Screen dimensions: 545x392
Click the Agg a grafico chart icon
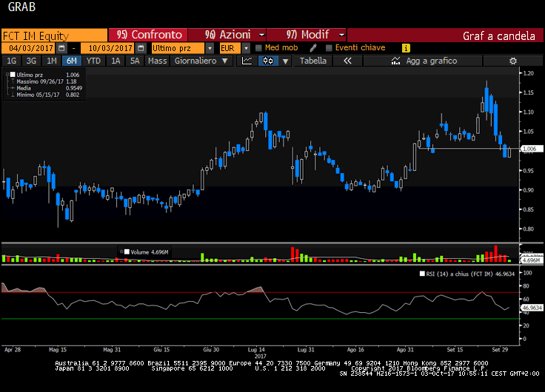pyautogui.click(x=398, y=61)
